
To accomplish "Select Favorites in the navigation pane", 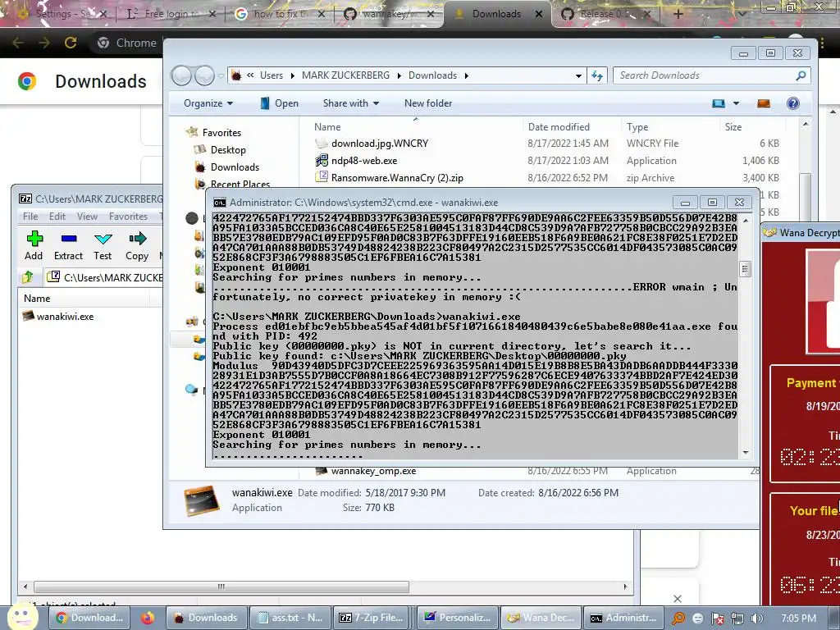I will pos(221,132).
